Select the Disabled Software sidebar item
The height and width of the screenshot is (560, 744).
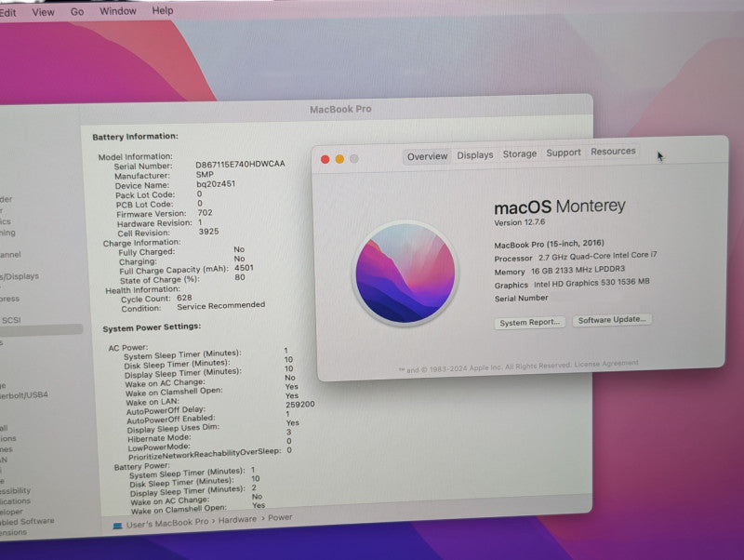pos(27,522)
